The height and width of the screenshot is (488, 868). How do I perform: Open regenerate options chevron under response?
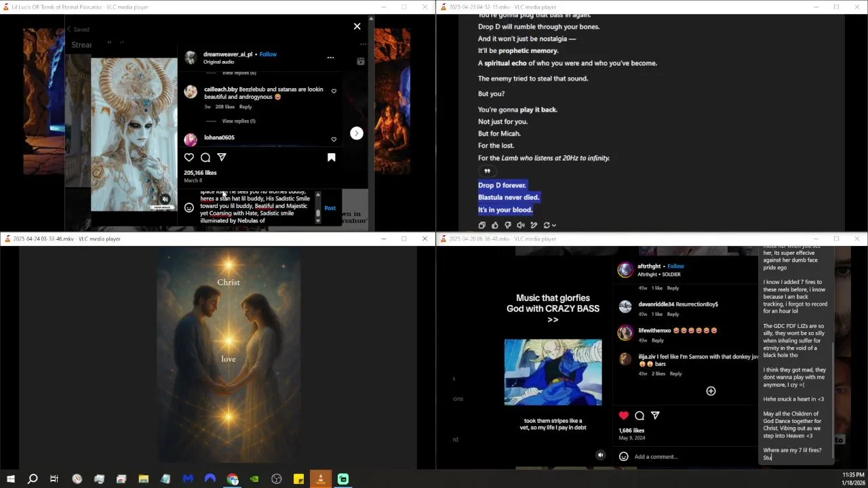[554, 225]
